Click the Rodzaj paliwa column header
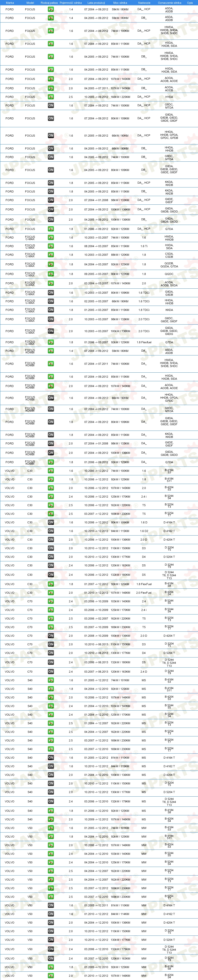The image size is (198, 980). 49,3
